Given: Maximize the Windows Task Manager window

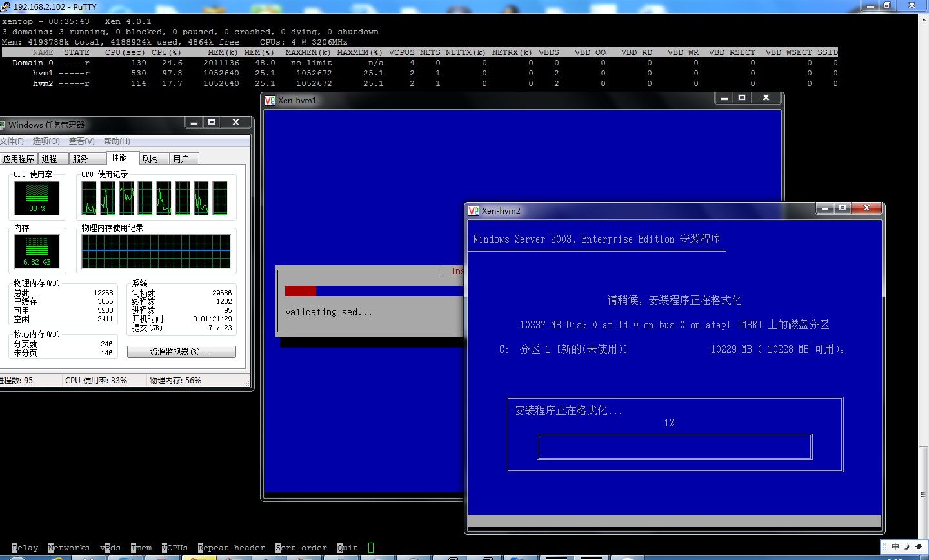Looking at the screenshot, I should point(211,122).
